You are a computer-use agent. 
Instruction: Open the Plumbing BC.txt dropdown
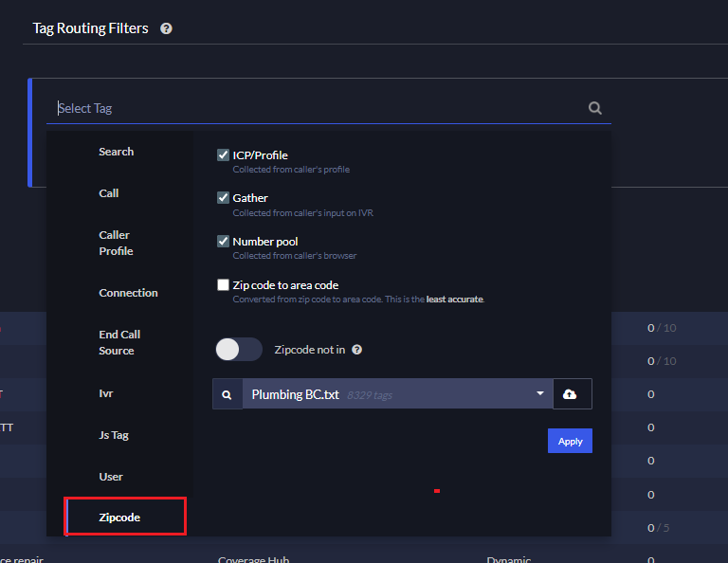[x=397, y=394]
